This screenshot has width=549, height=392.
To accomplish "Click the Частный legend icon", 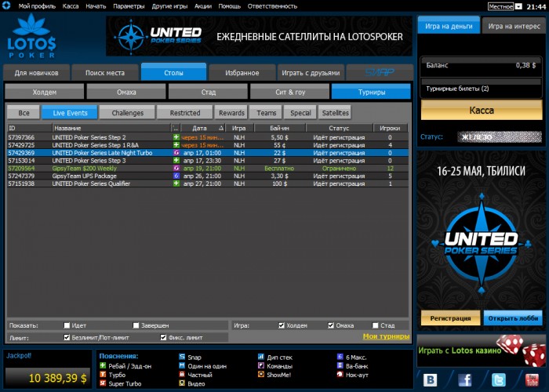I will 182,375.
